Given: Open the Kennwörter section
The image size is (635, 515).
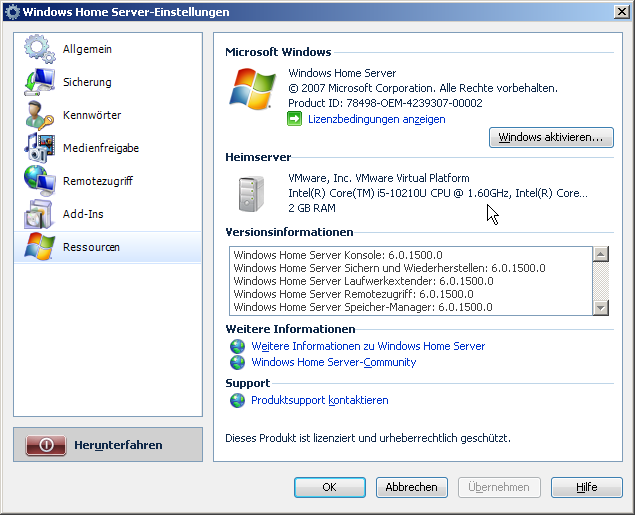Looking at the screenshot, I should (x=107, y=115).
